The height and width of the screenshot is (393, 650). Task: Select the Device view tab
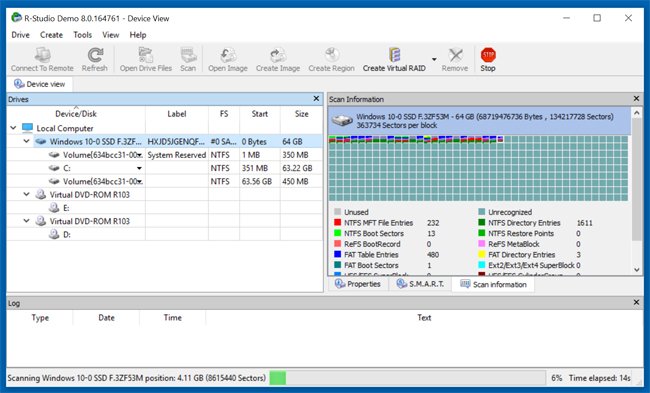40,84
